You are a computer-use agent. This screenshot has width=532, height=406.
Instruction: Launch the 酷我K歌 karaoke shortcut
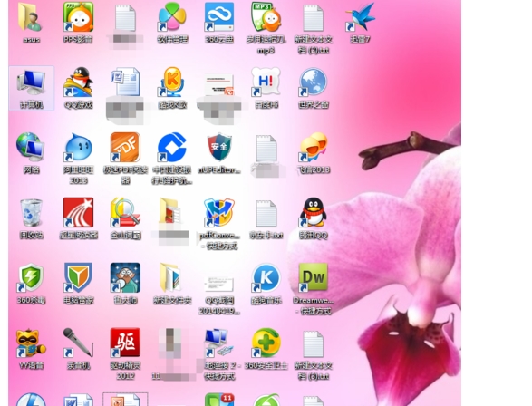pos(172,88)
